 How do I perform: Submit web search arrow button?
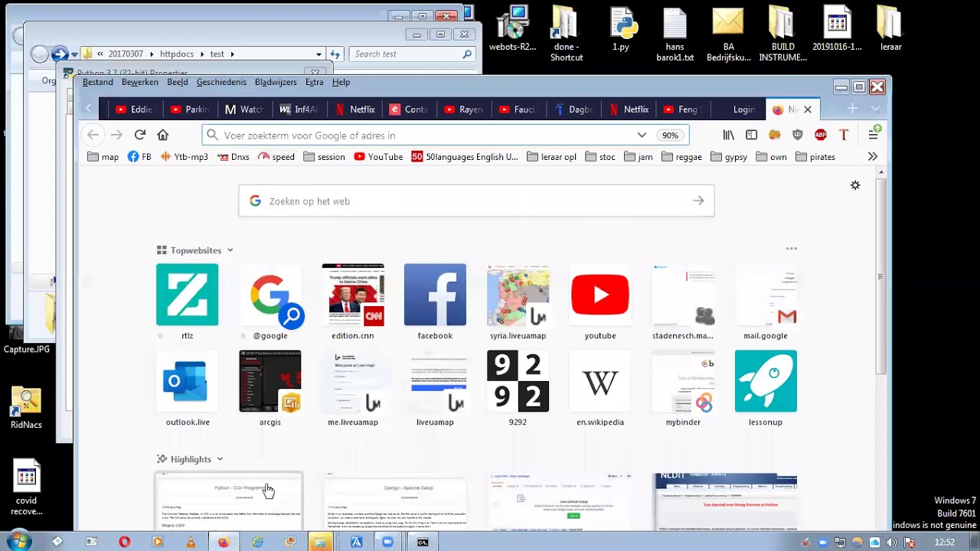coord(698,201)
